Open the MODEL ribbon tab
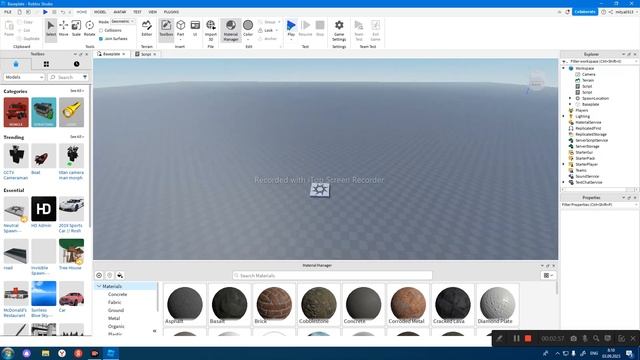The image size is (640, 360). pyautogui.click(x=100, y=12)
